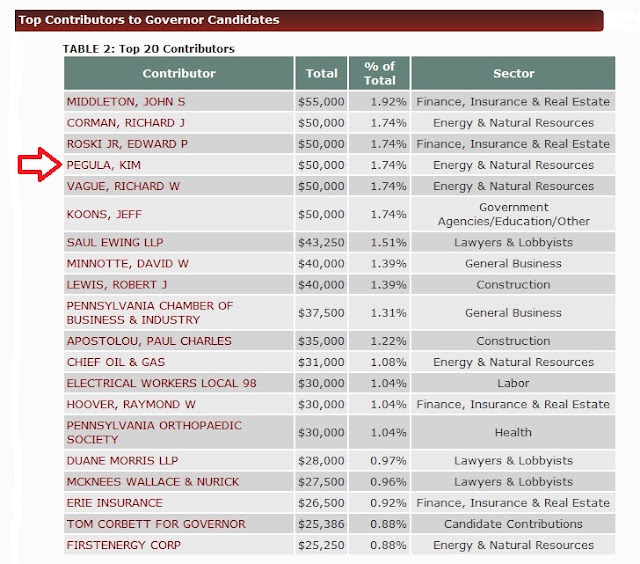Click the Sector column header
The height and width of the screenshot is (564, 640).
(513, 73)
